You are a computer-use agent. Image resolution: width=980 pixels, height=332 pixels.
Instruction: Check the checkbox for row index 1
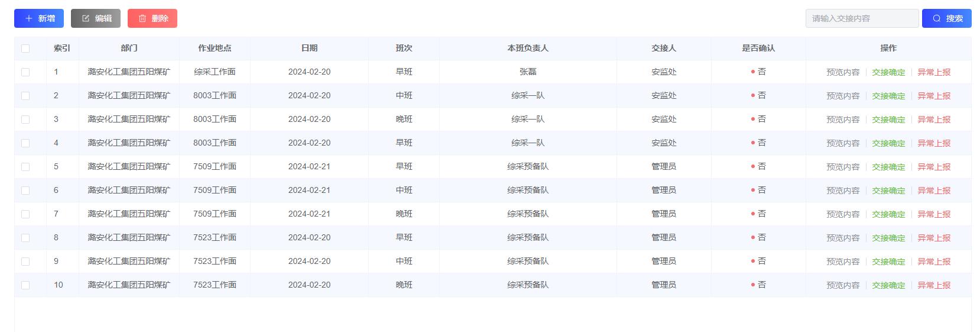click(x=25, y=72)
